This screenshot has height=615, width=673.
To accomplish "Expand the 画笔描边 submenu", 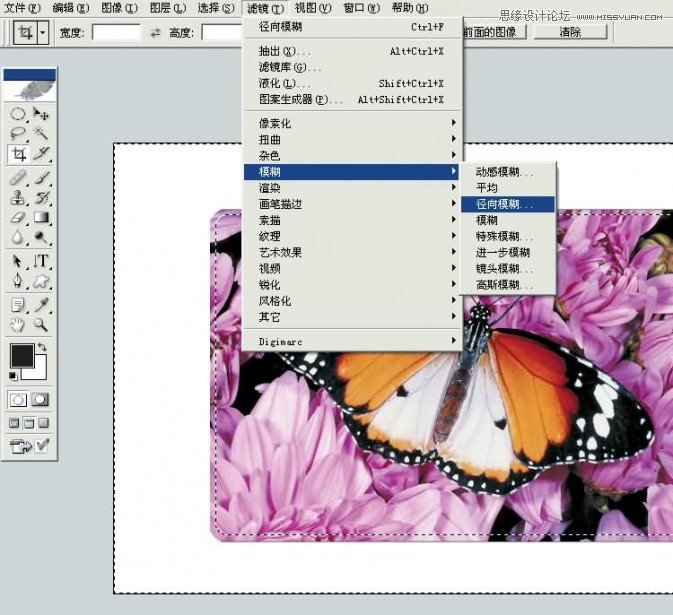I will pos(352,204).
